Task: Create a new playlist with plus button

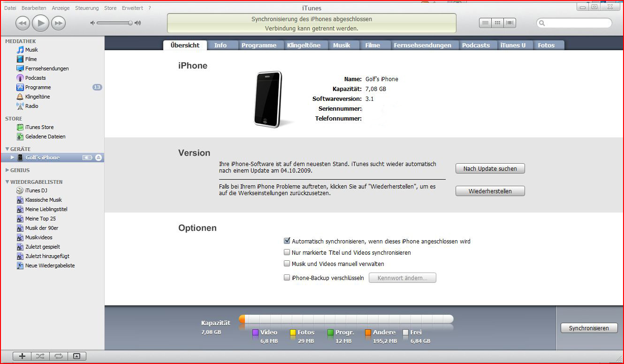Action: (22, 356)
